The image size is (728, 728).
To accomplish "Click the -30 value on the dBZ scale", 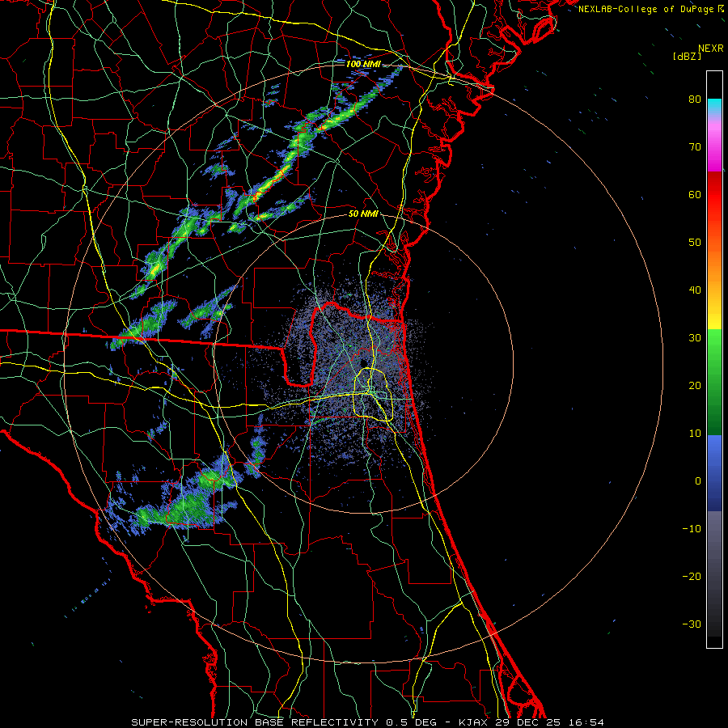I will tap(692, 624).
